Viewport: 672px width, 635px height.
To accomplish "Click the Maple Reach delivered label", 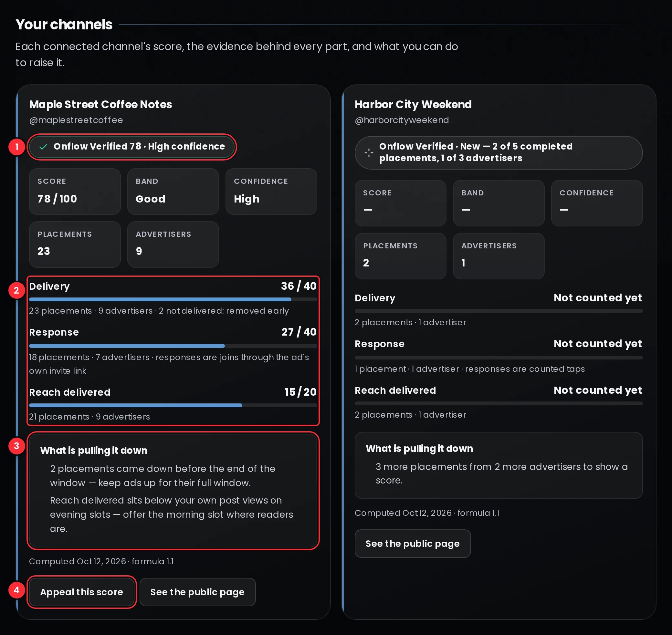I will [70, 392].
